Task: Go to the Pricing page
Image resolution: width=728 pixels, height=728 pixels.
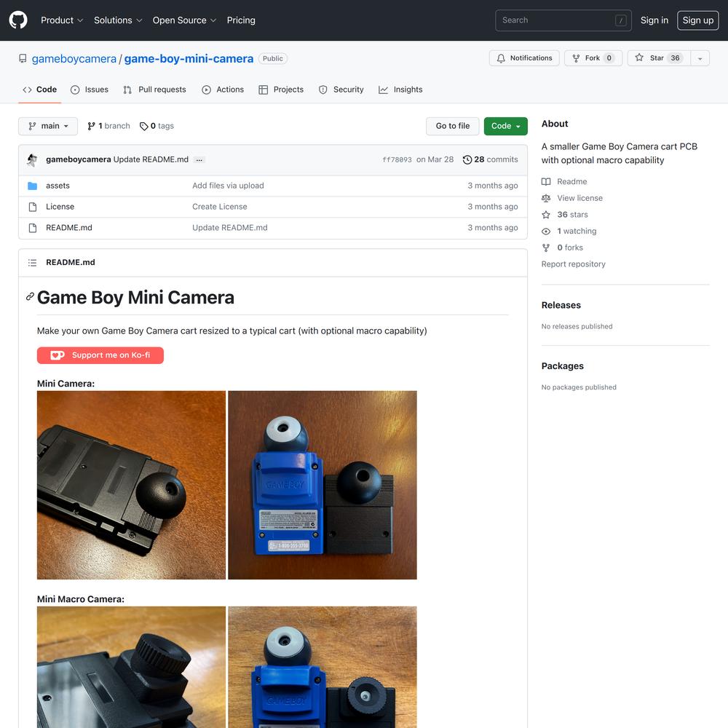Action: click(x=241, y=20)
